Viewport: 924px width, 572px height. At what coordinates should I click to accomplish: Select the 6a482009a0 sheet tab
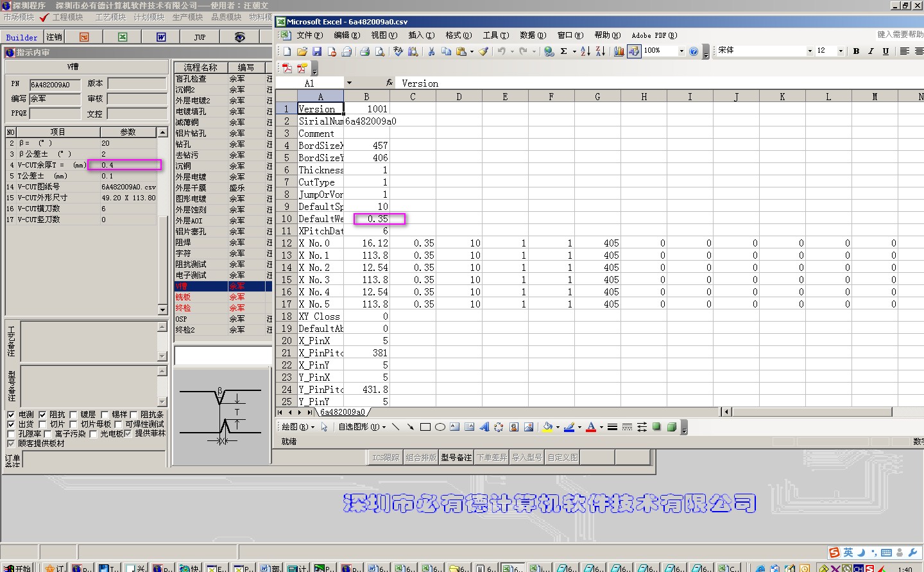(x=343, y=412)
